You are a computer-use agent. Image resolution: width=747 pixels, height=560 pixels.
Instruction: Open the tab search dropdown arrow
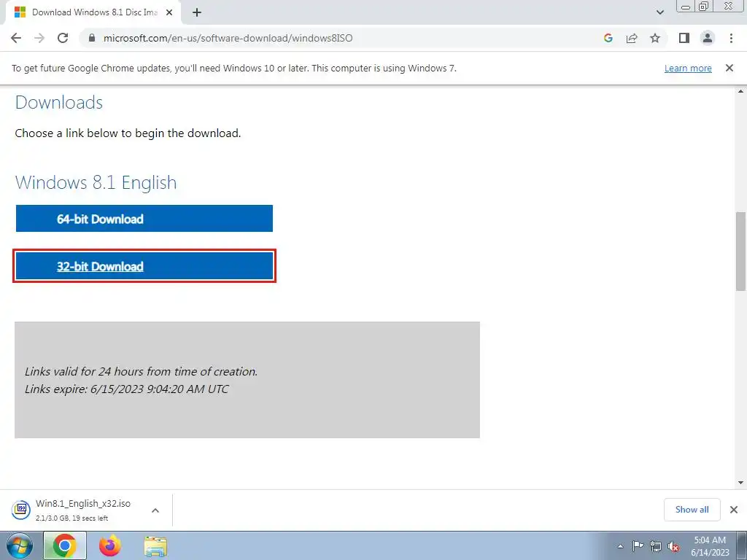coord(659,12)
